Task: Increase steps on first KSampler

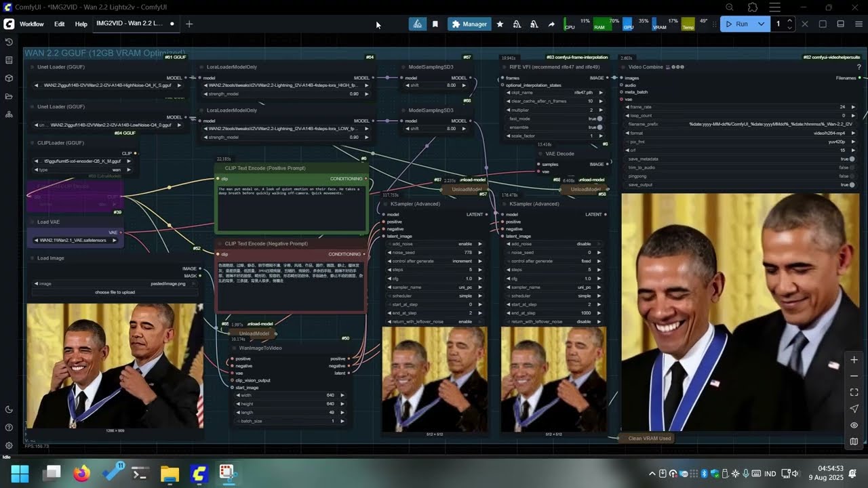Action: [x=480, y=270]
